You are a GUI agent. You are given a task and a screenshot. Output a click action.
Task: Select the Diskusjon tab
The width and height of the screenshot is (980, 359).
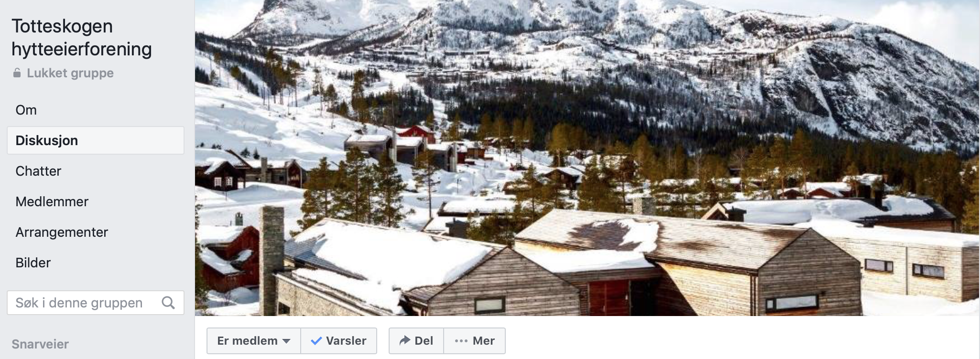coord(96,140)
